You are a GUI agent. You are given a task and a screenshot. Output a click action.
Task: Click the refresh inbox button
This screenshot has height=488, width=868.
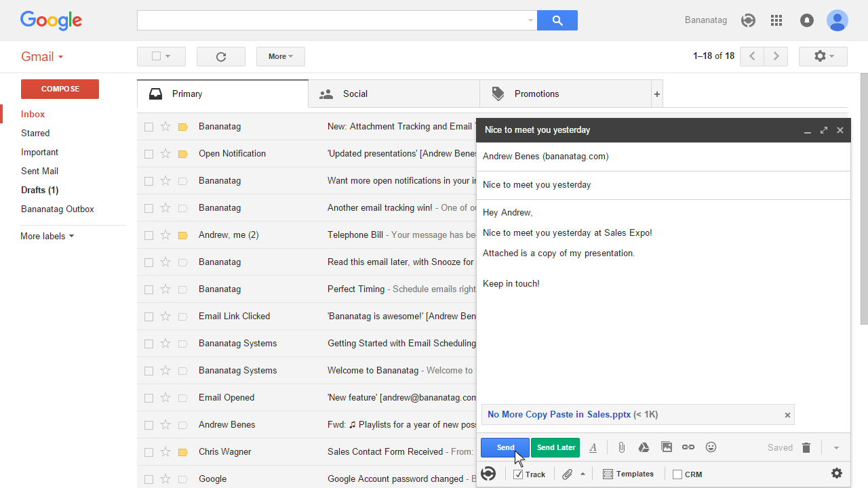tap(221, 56)
